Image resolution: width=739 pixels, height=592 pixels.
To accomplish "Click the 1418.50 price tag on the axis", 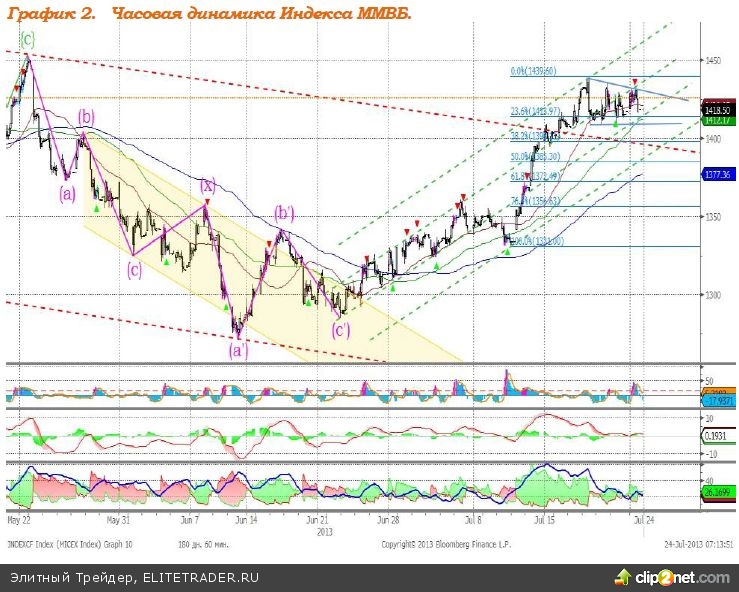I will click(718, 109).
